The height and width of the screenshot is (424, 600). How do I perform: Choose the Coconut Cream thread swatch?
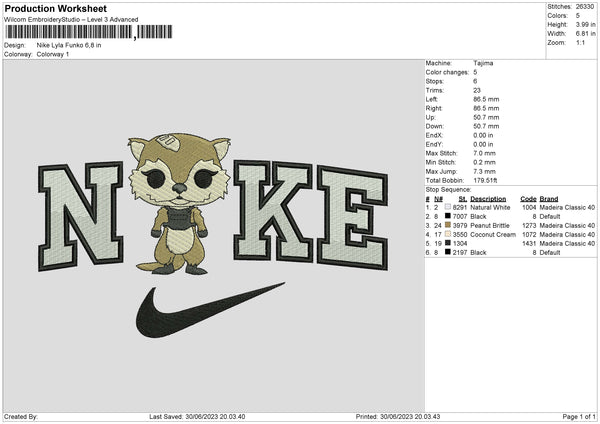point(447,234)
